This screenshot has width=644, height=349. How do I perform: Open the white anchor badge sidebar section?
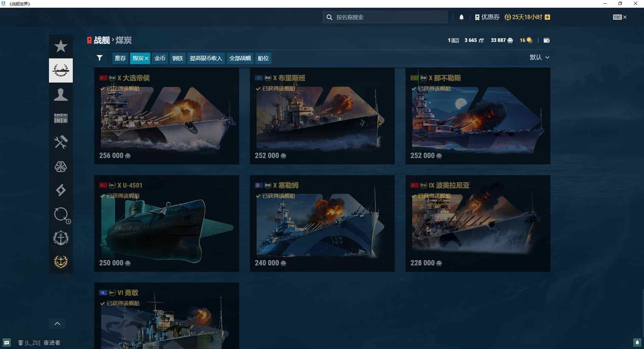(61, 238)
